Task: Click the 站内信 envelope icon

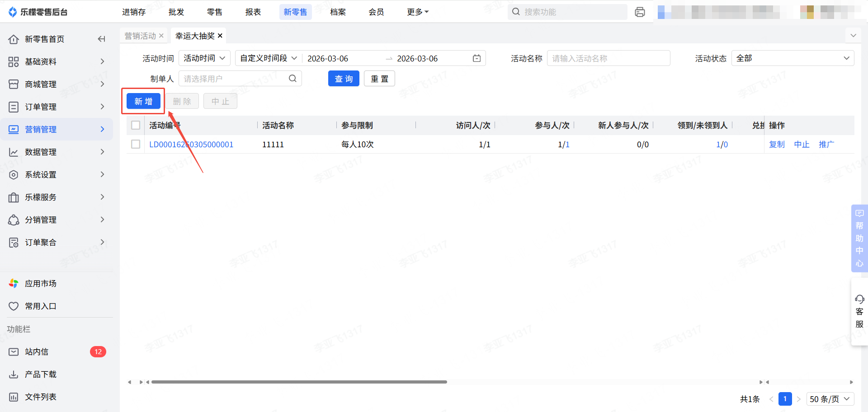Action: [14, 352]
